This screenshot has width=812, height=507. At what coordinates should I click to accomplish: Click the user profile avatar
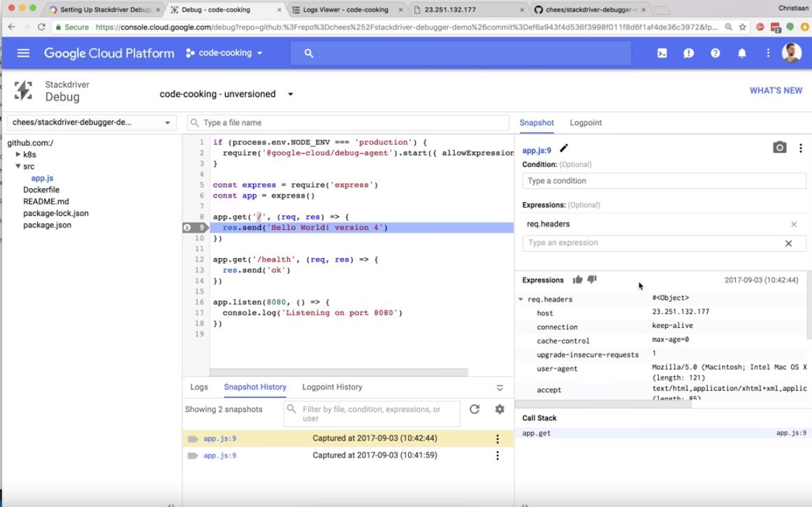(791, 53)
